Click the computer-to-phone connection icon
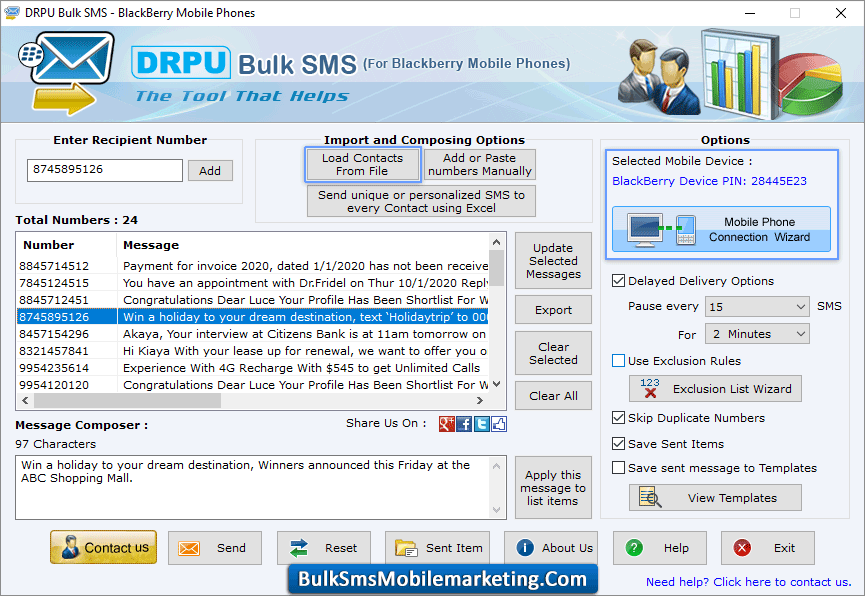The height and width of the screenshot is (596, 865). point(662,229)
